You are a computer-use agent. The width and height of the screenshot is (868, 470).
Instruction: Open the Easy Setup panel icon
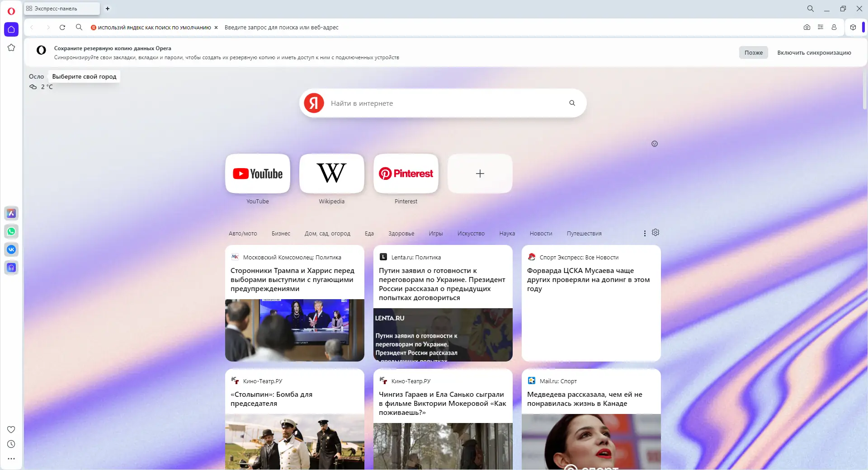(x=821, y=28)
